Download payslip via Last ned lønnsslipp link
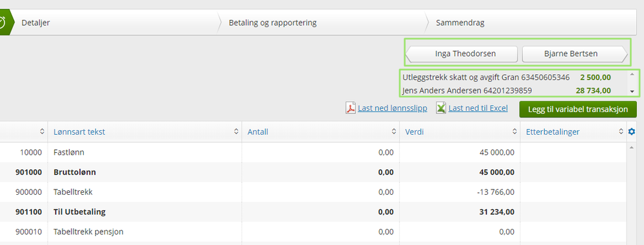The height and width of the screenshot is (245, 644). tap(392, 108)
